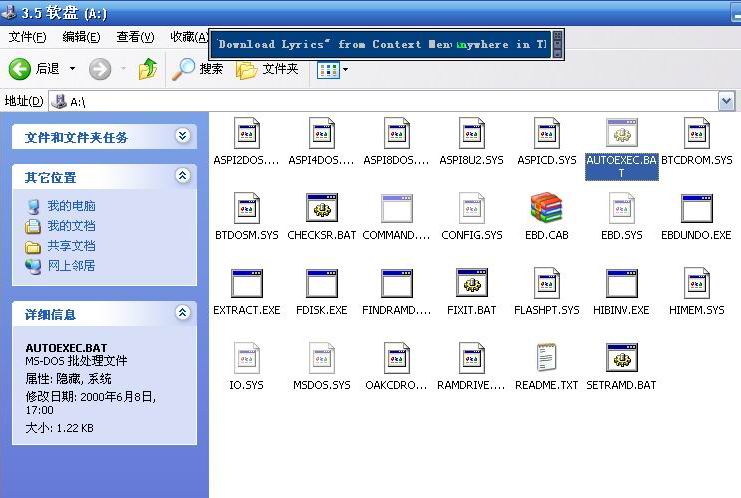
Task: Select the FLASHPT.SYS file icon
Action: pyautogui.click(x=546, y=283)
